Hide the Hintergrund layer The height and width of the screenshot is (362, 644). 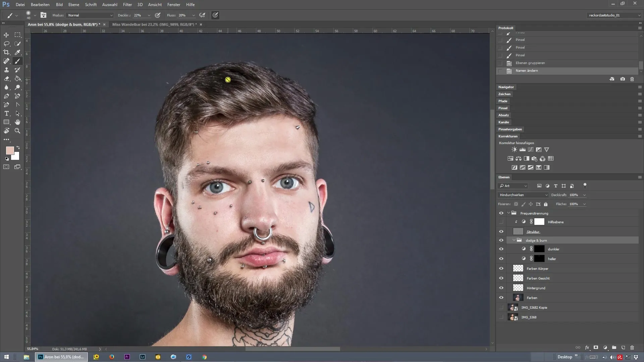(x=501, y=288)
